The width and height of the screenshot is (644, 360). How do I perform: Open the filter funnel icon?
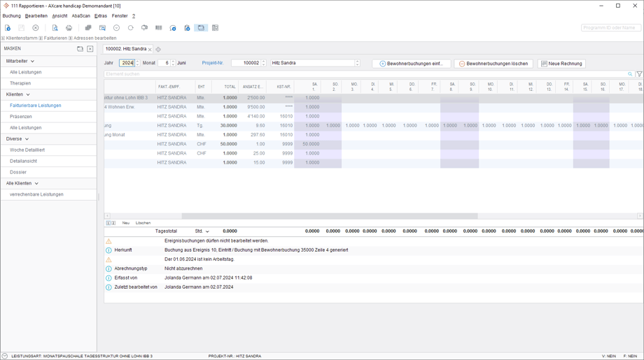tap(640, 74)
